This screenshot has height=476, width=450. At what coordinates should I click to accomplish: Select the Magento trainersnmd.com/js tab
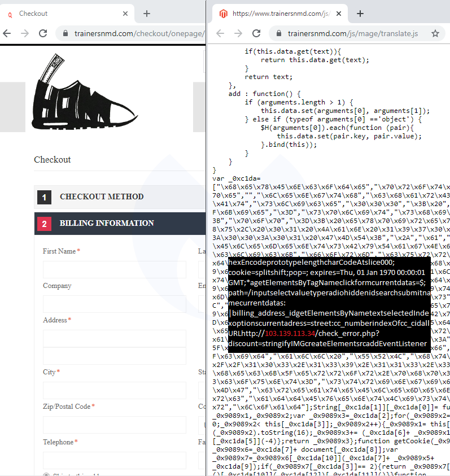(277, 14)
